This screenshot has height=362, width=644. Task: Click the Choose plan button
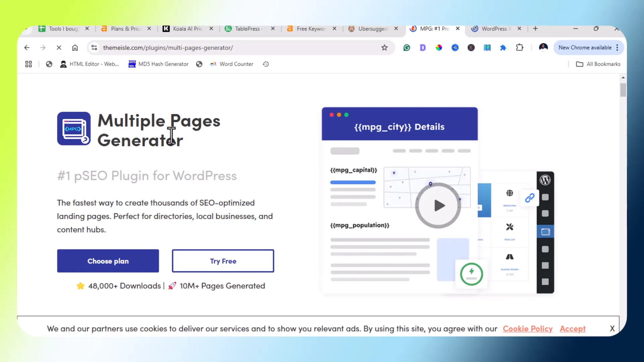coord(108,261)
